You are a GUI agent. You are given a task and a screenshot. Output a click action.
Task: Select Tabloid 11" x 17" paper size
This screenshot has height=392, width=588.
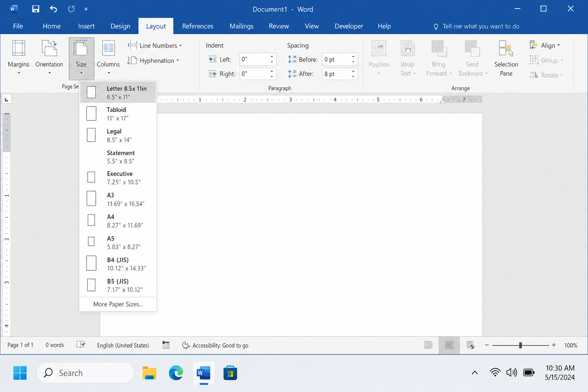pos(118,114)
